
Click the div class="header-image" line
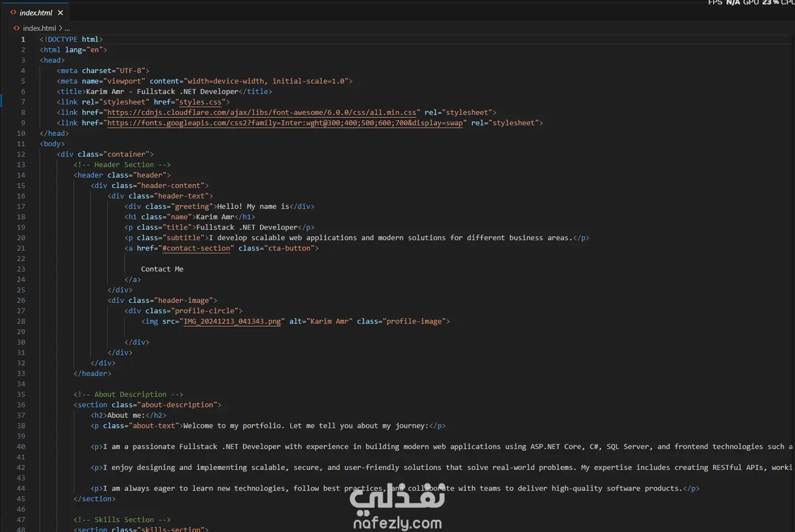coord(162,301)
